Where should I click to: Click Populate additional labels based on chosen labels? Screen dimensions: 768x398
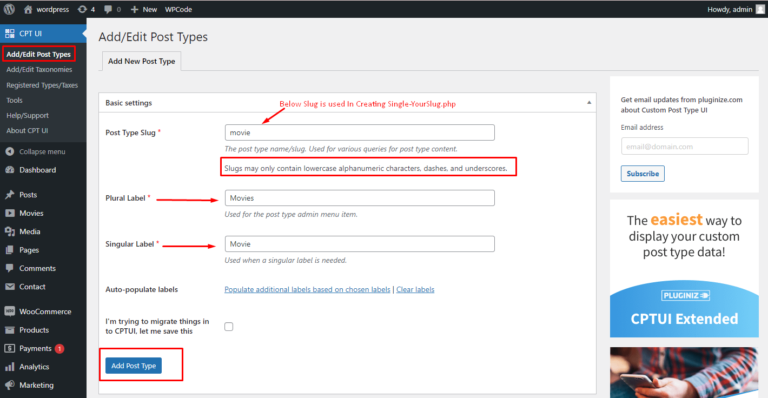pyautogui.click(x=307, y=289)
